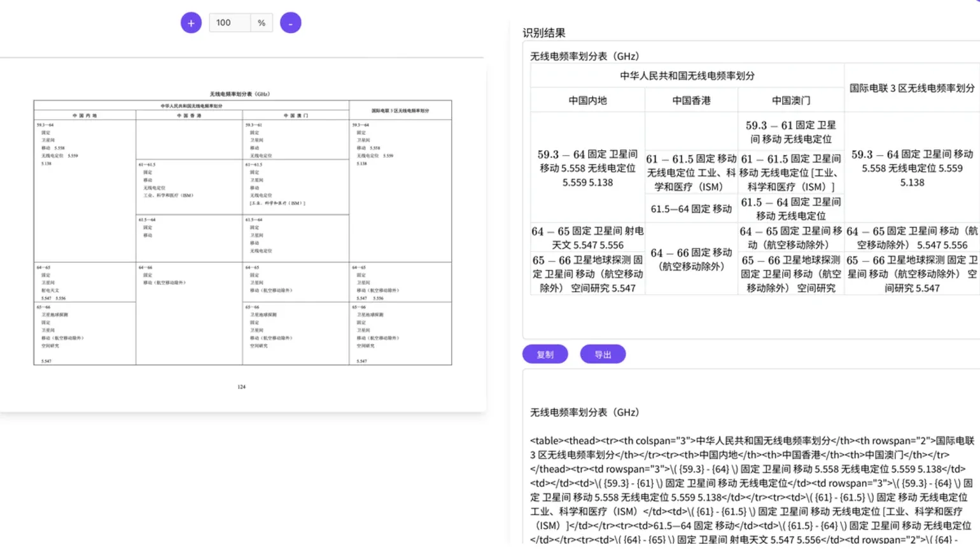
Task: Click page number 124 in document preview
Action: [x=241, y=387]
